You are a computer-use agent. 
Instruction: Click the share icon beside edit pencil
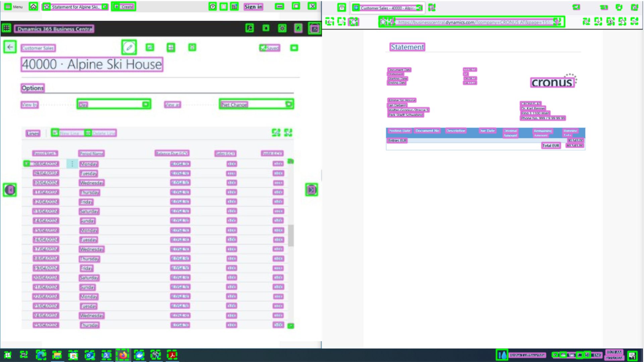pos(150,48)
